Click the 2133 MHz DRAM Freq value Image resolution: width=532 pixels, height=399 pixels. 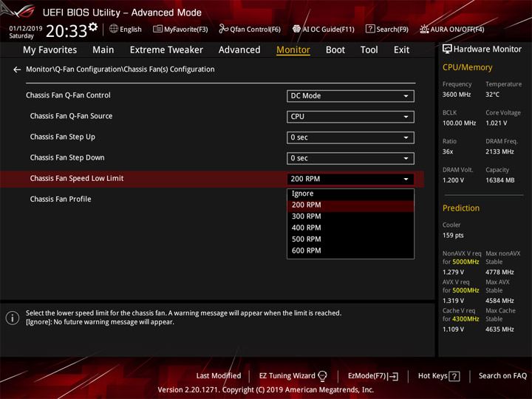[499, 151]
